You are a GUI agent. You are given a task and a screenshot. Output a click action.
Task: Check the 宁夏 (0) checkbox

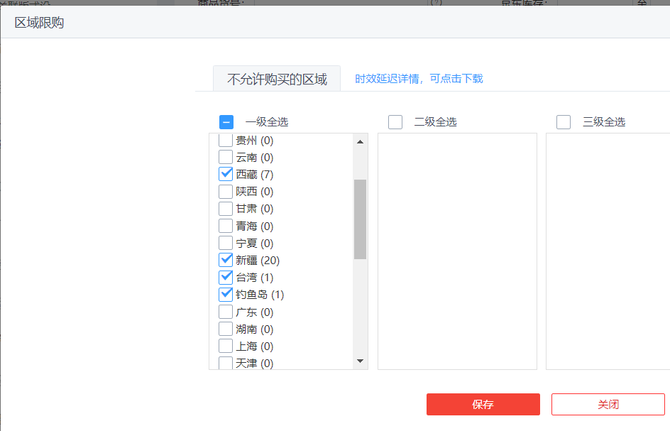click(226, 243)
